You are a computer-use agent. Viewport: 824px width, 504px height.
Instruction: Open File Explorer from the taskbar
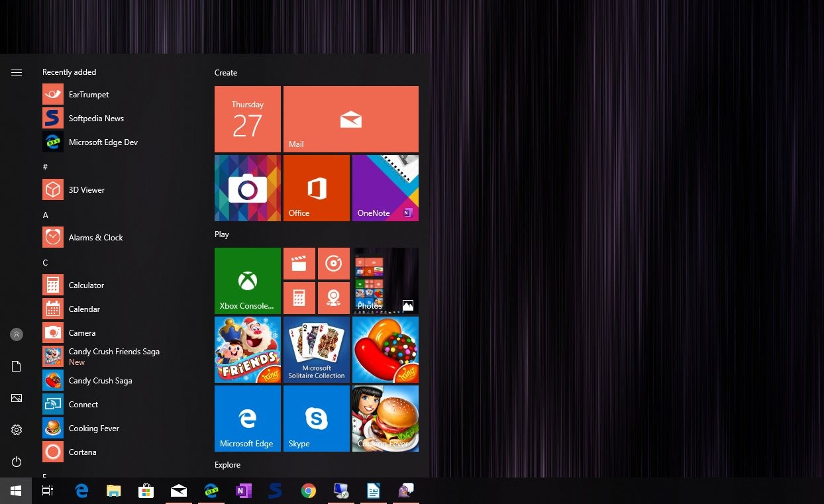(114, 491)
